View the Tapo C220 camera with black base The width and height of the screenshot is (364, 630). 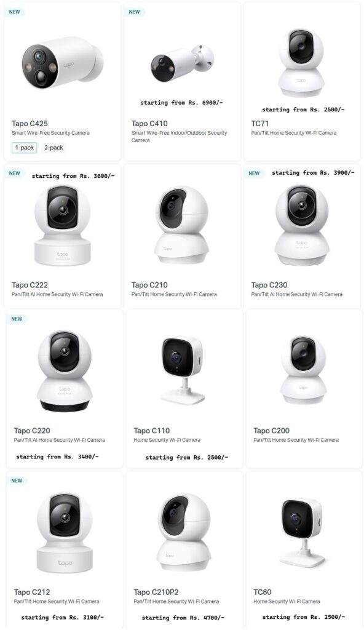pos(65,371)
